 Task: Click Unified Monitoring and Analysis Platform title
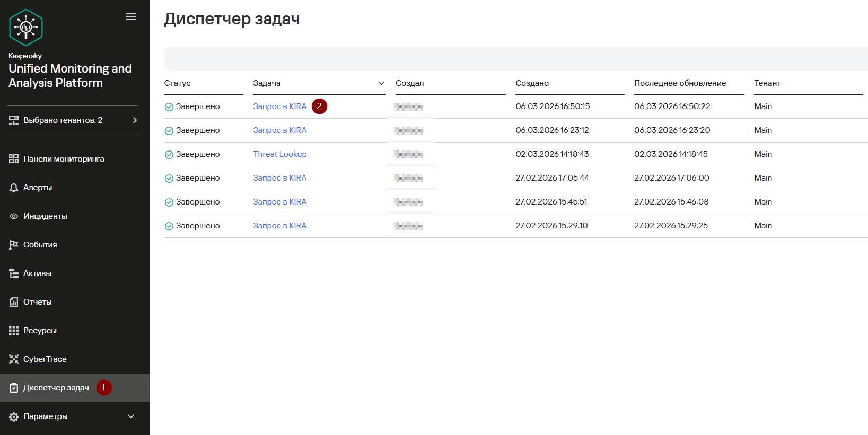[70, 76]
